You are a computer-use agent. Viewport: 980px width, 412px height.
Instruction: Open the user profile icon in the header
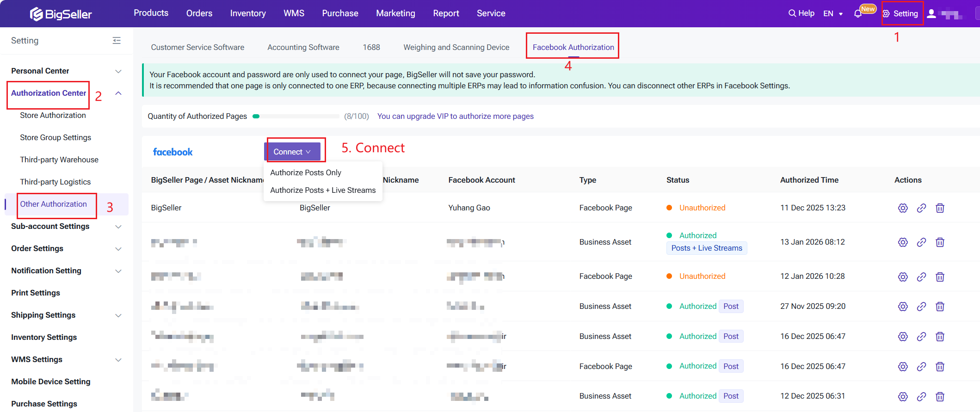click(x=931, y=14)
